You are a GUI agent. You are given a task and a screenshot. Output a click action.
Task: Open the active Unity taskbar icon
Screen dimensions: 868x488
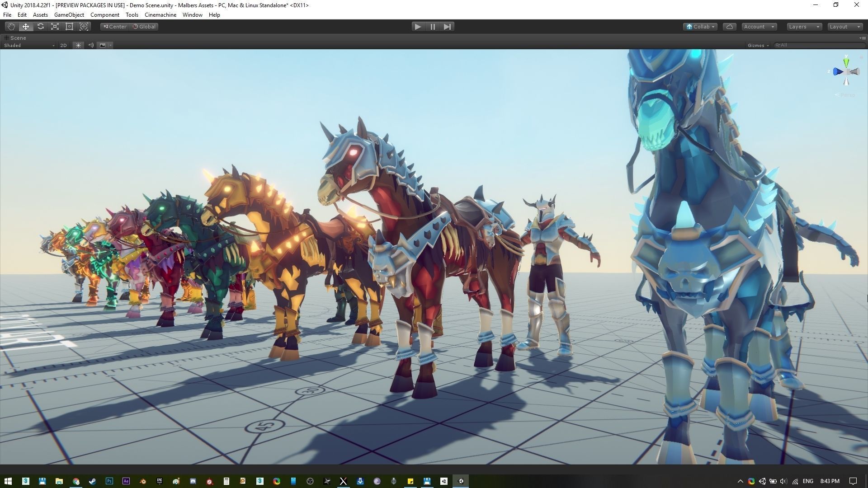461,481
